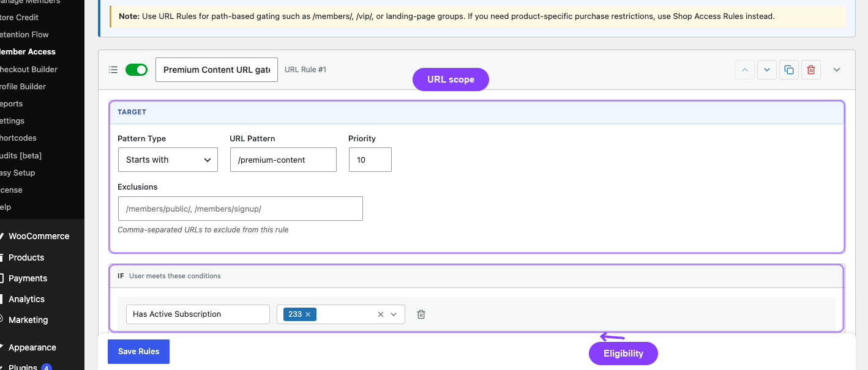Click Save Rules button
The image size is (868, 370).
138,352
